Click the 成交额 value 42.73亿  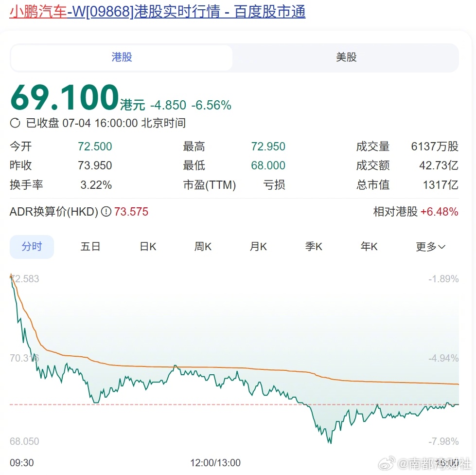pos(439,165)
